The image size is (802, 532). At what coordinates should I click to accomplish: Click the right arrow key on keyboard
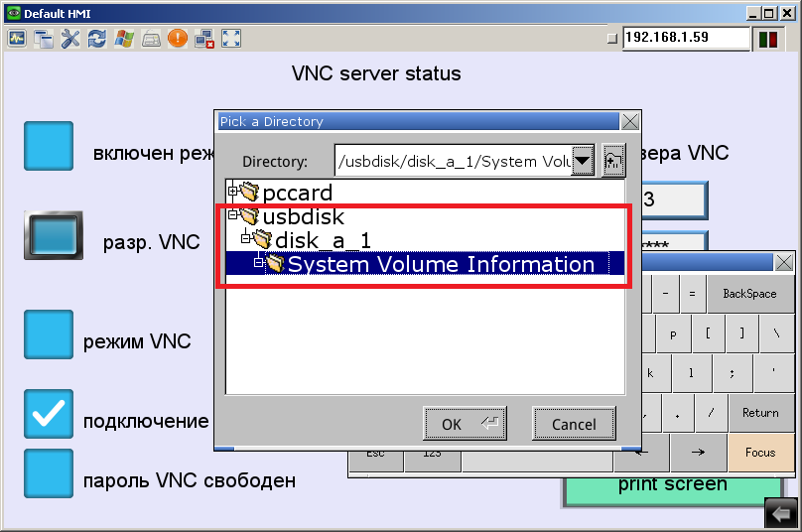coord(698,453)
